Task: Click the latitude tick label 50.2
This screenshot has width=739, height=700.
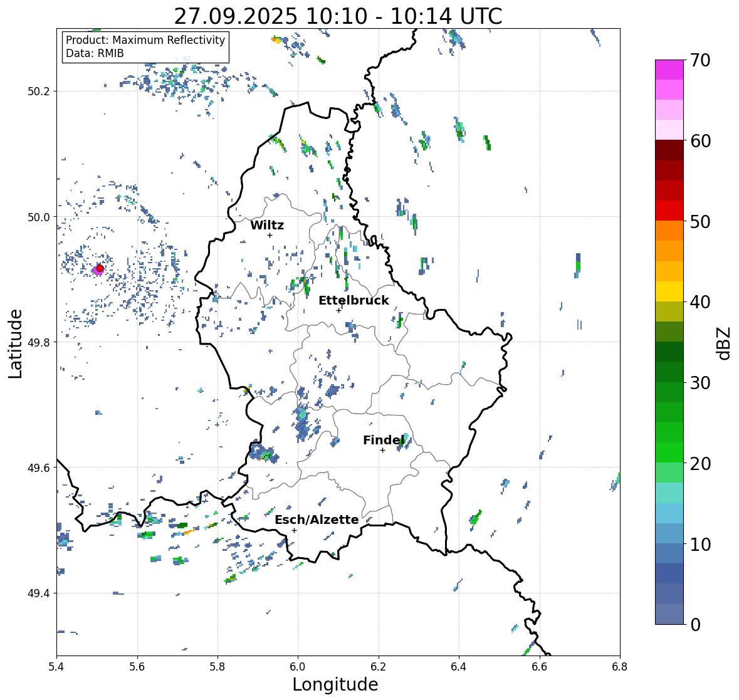Action: click(39, 91)
